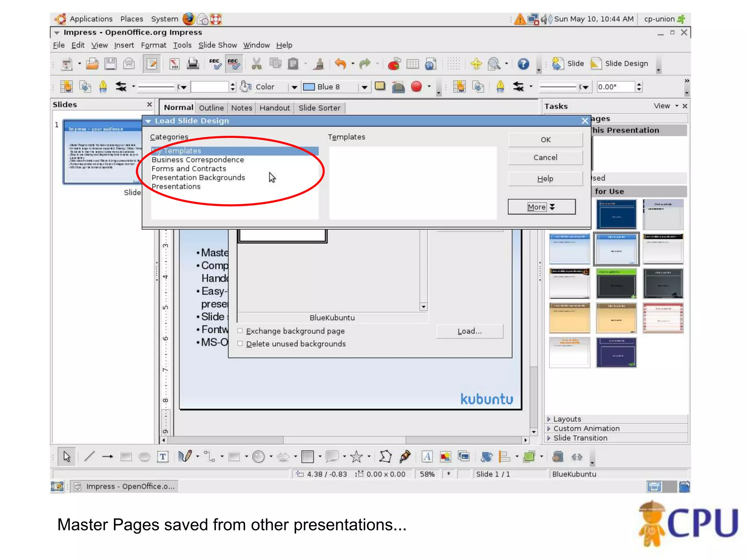Open the Area Style Color dropdown
Screen dimensions: 747x560
pyautogui.click(x=294, y=87)
